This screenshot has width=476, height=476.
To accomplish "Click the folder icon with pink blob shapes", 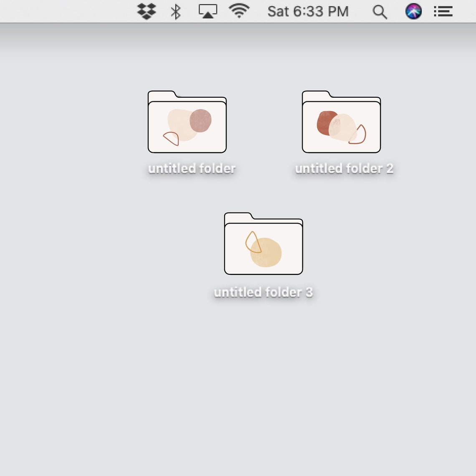I will 187,123.
